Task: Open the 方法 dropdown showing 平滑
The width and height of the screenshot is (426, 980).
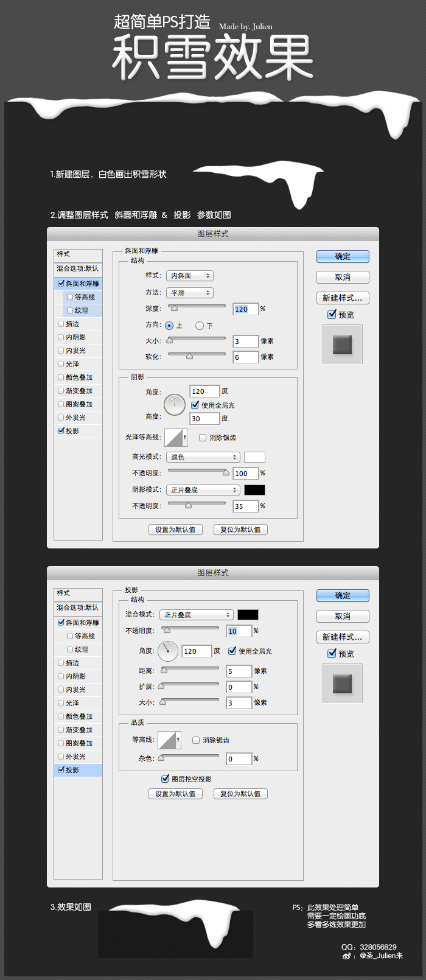Action: point(190,293)
